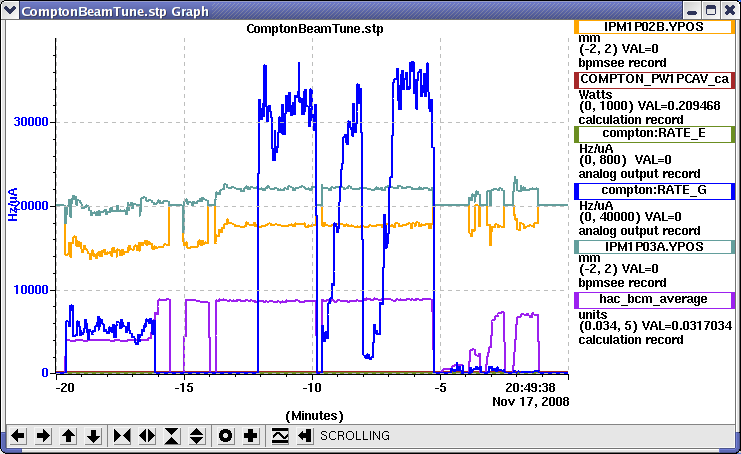This screenshot has width=741, height=454.
Task: Select the COMPTON_PW1PCAV_ca legend curve
Action: [x=654, y=79]
